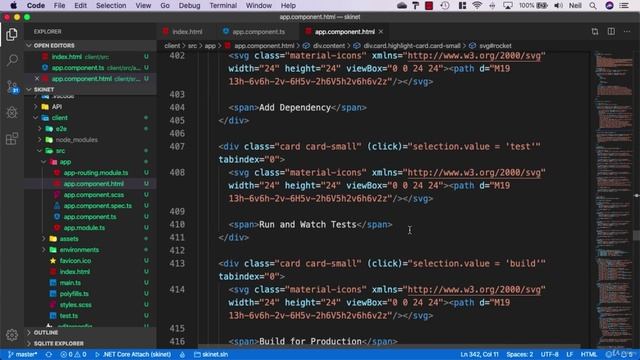640x360 pixels.
Task: Click the errors and warnings count
Action: [73, 354]
